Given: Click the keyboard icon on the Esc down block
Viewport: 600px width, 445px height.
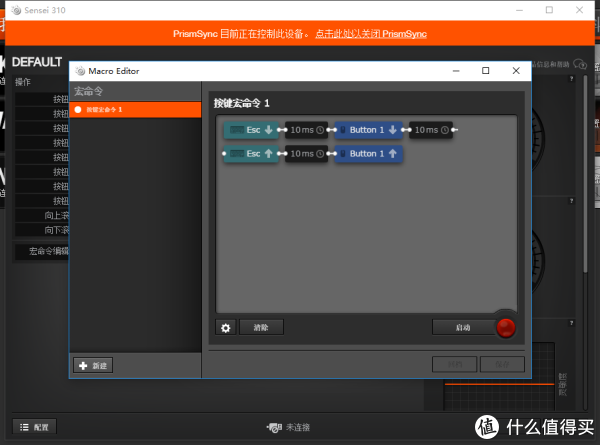Looking at the screenshot, I should [x=236, y=130].
